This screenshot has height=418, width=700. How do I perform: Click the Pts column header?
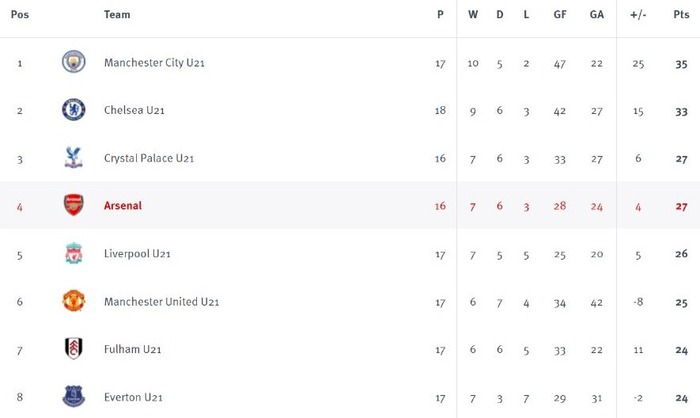(x=681, y=14)
